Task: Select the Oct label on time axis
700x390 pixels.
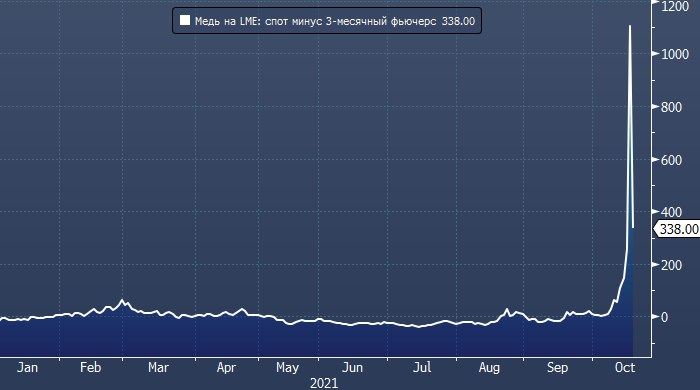Action: point(625,368)
